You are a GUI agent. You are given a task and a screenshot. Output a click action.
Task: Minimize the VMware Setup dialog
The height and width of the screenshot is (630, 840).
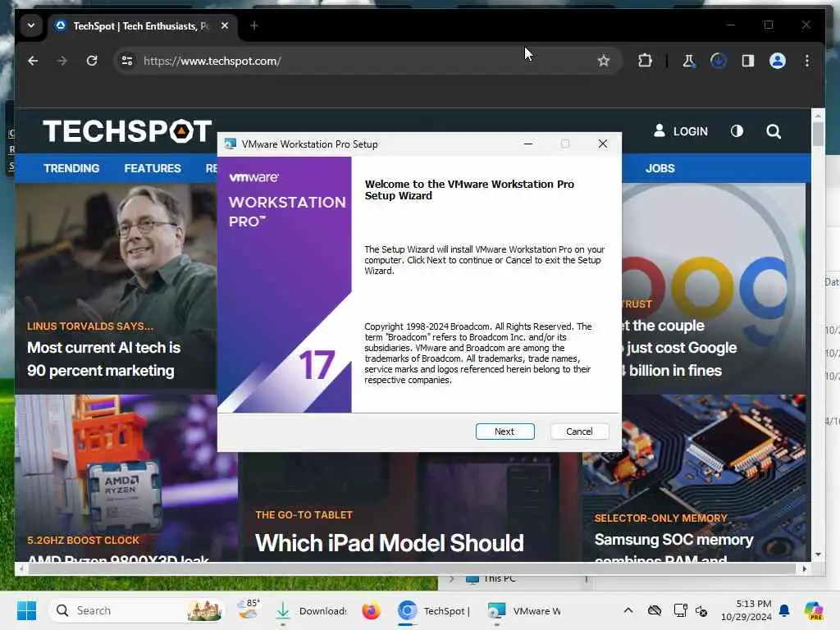click(x=528, y=144)
